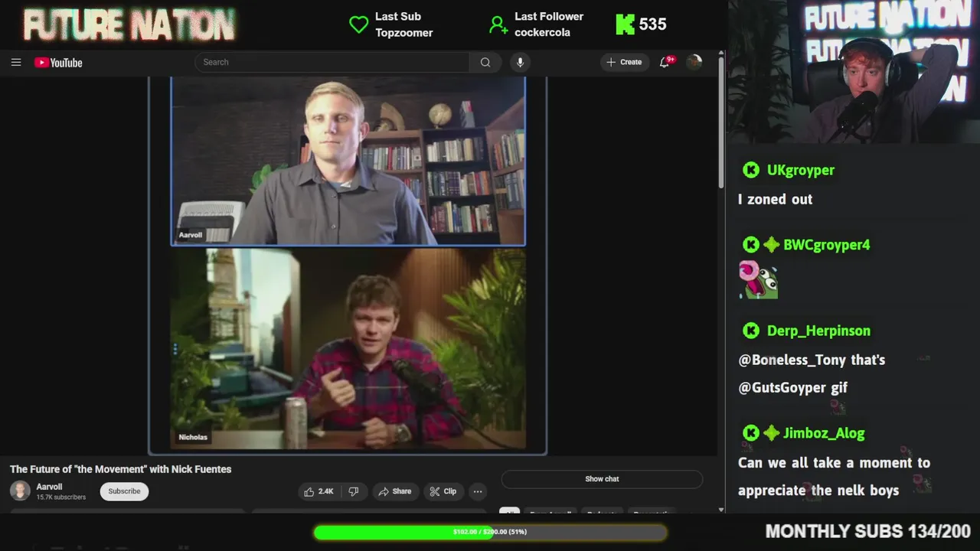Click the Derp_Herpinson chat username
The height and width of the screenshot is (551, 980).
pyautogui.click(x=818, y=331)
